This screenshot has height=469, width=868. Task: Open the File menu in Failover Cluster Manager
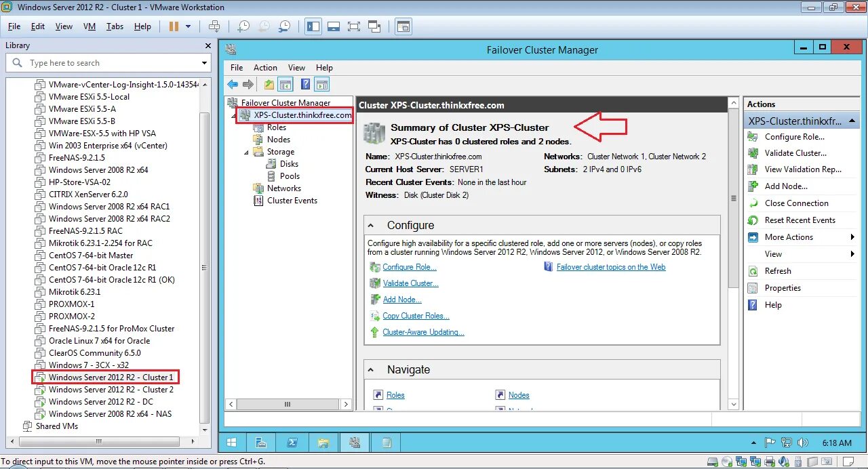pyautogui.click(x=237, y=68)
